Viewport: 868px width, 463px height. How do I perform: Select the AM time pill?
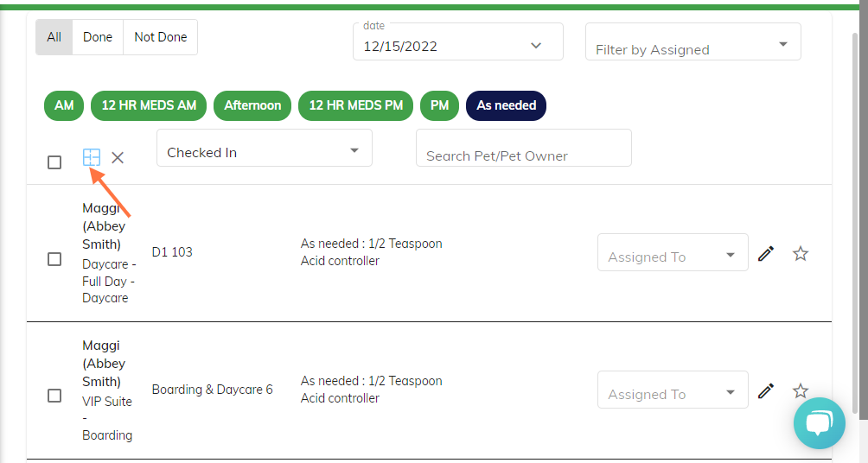point(64,105)
